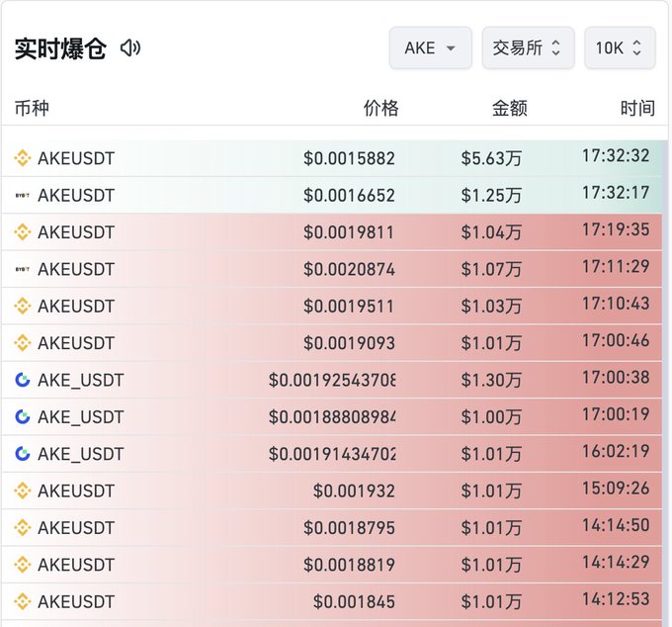Click the price $0.001932
Image resolution: width=672 pixels, height=627 pixels.
[x=354, y=491]
